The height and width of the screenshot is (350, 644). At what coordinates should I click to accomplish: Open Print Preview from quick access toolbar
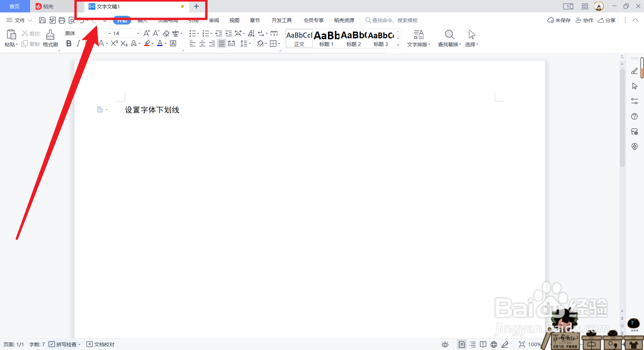point(71,20)
